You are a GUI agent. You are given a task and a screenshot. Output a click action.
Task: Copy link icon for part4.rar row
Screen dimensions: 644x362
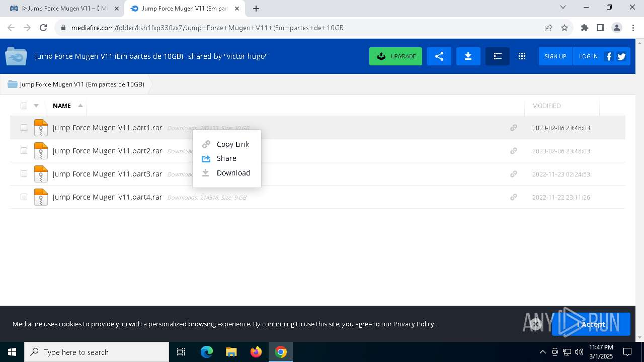coord(514,197)
